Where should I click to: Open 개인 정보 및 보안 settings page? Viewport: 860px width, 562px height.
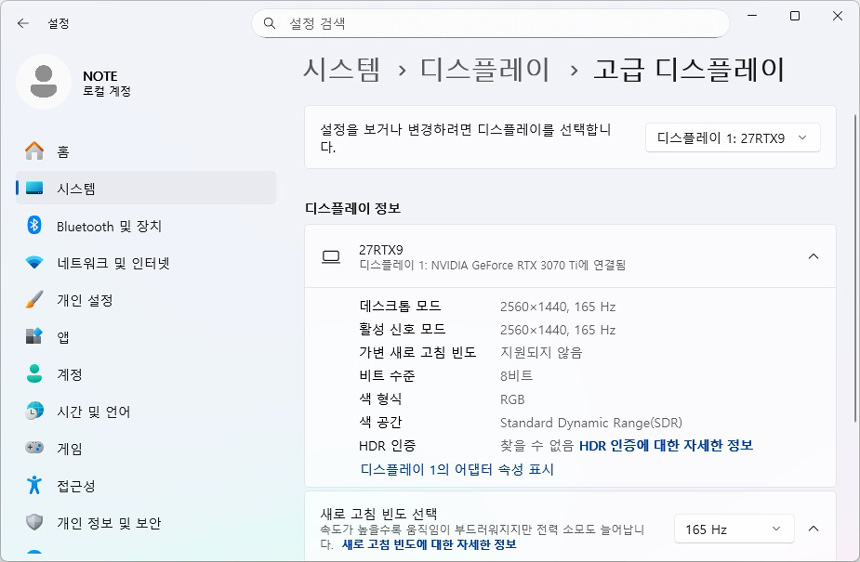(x=108, y=523)
